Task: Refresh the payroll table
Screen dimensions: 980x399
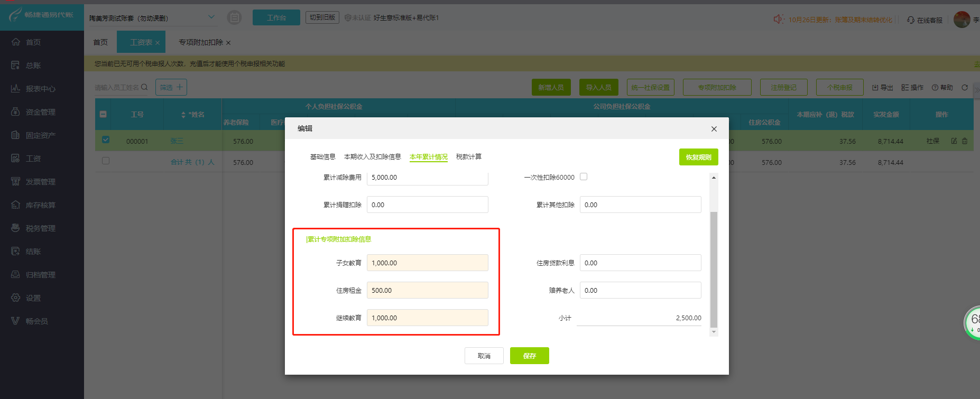Action: (965, 87)
